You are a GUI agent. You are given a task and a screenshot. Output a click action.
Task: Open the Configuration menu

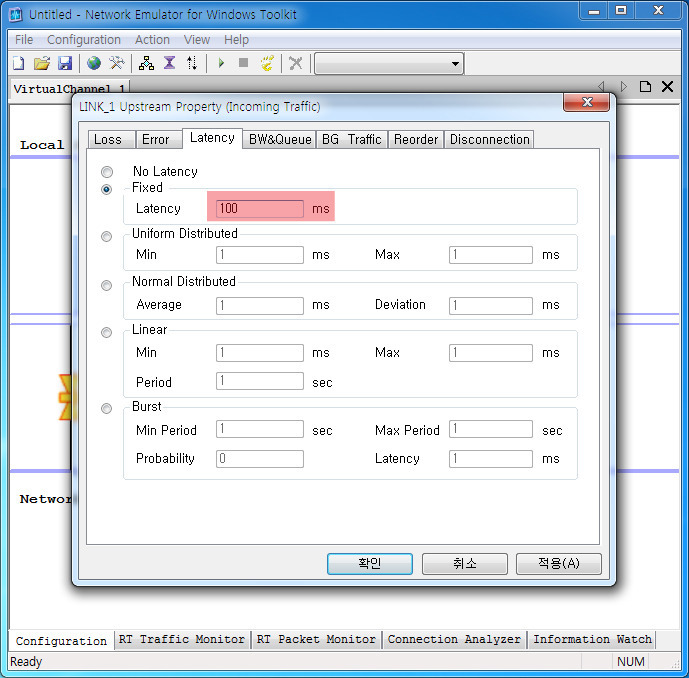tap(84, 40)
